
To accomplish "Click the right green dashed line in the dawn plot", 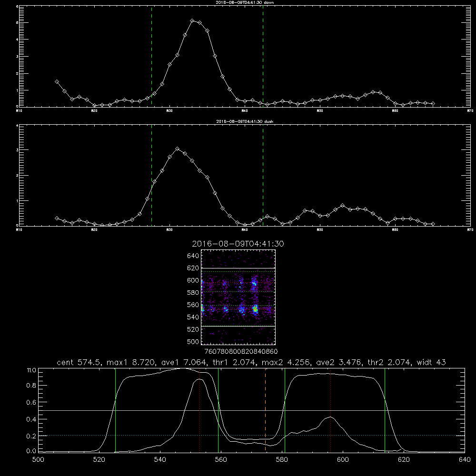I will click(263, 56).
